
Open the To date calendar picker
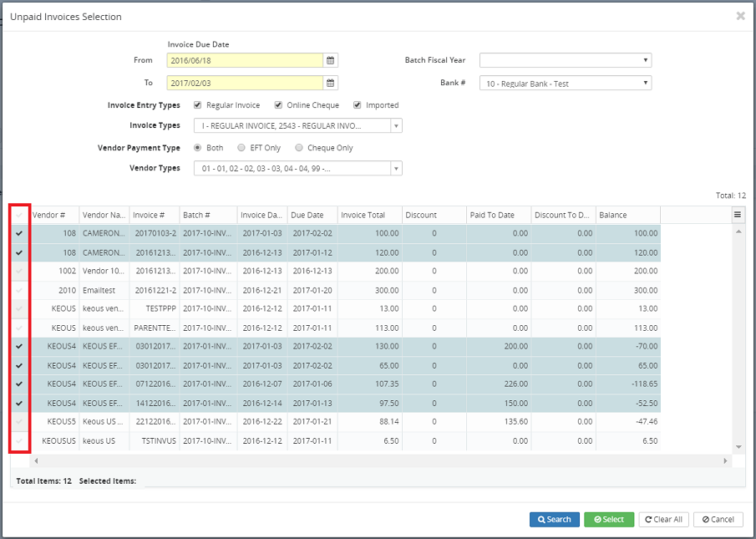(330, 83)
